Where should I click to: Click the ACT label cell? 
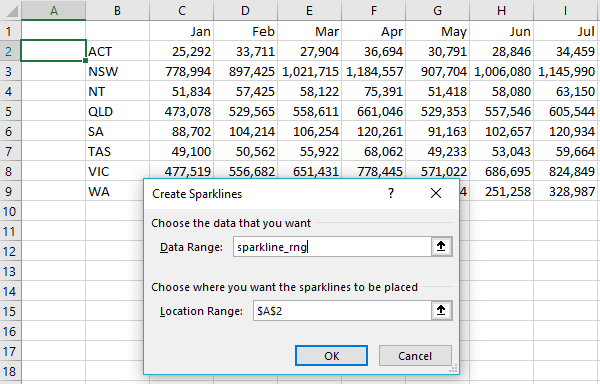click(x=117, y=51)
